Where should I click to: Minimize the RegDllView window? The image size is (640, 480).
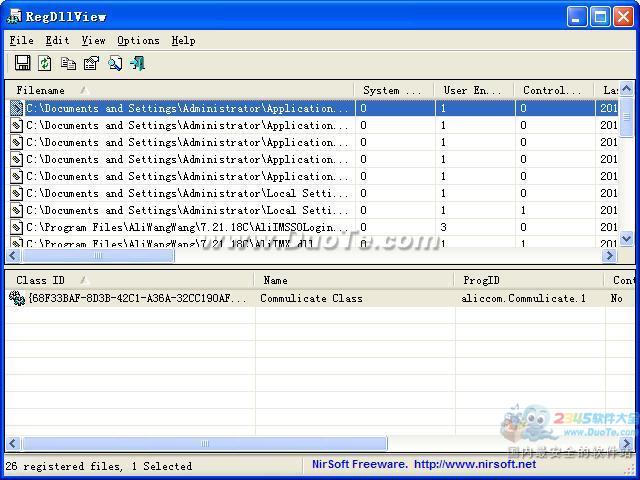coord(577,17)
